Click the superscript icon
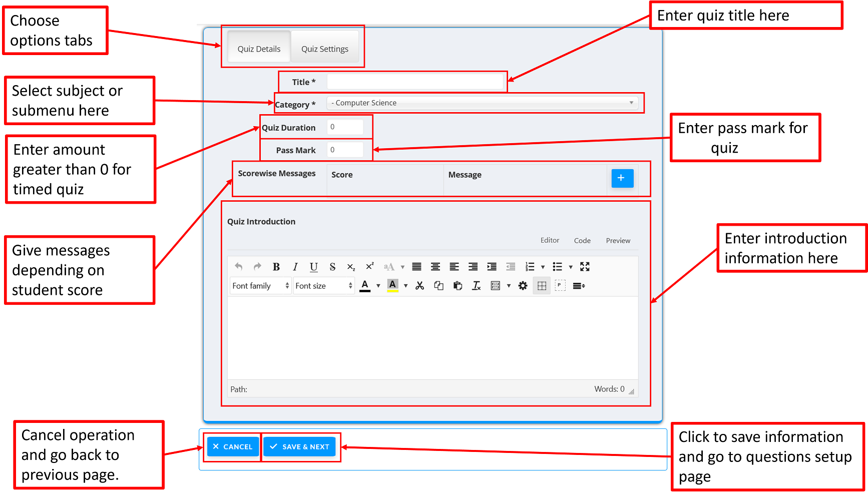Image resolution: width=868 pixels, height=496 pixels. [x=369, y=266]
